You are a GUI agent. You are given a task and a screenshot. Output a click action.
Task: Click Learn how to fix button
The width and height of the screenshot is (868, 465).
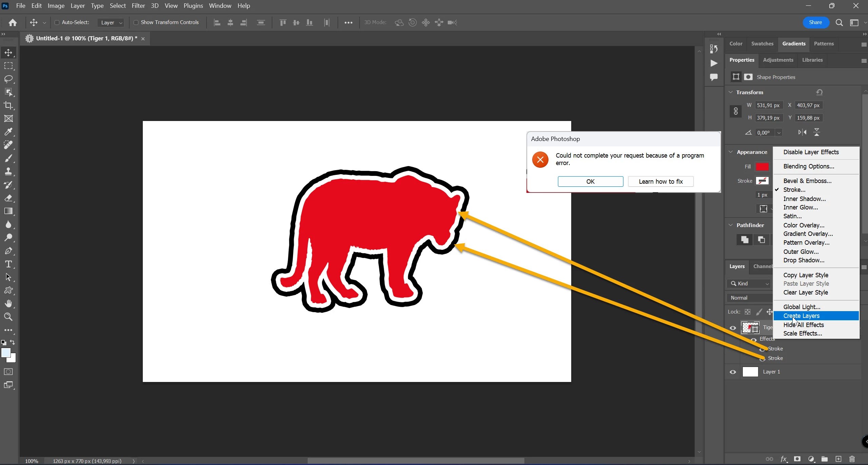point(660,181)
